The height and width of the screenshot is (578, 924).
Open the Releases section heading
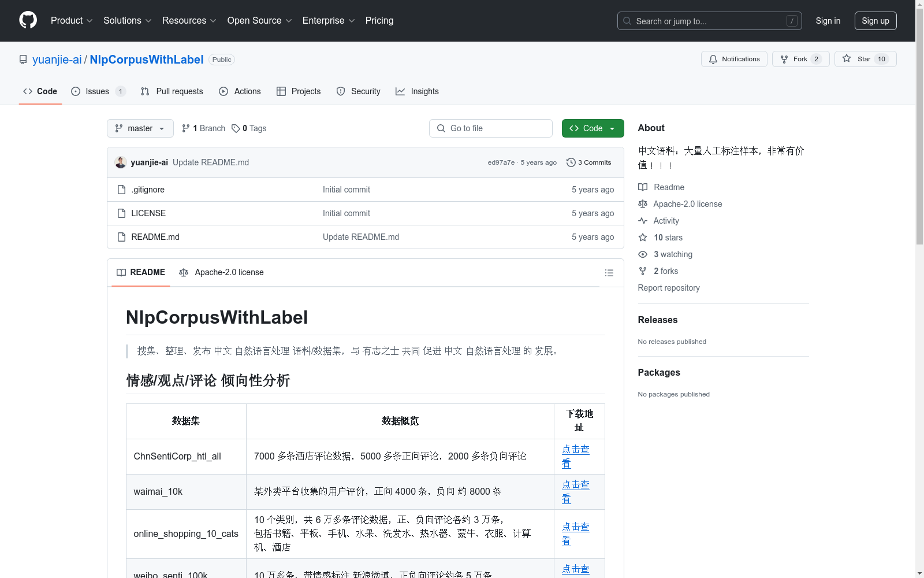pos(658,320)
